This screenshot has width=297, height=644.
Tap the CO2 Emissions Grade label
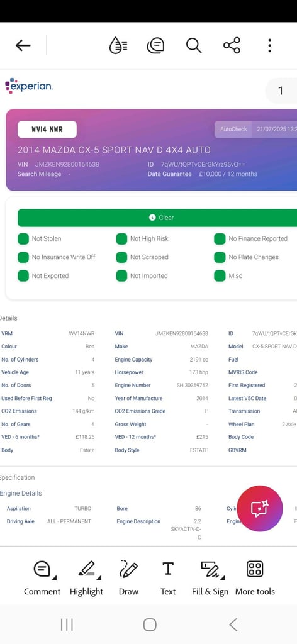coord(140,411)
